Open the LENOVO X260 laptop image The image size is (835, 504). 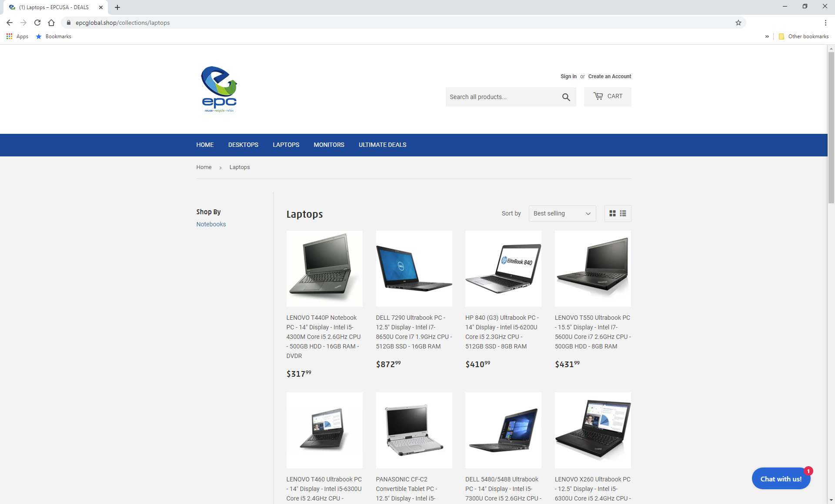[x=593, y=430]
